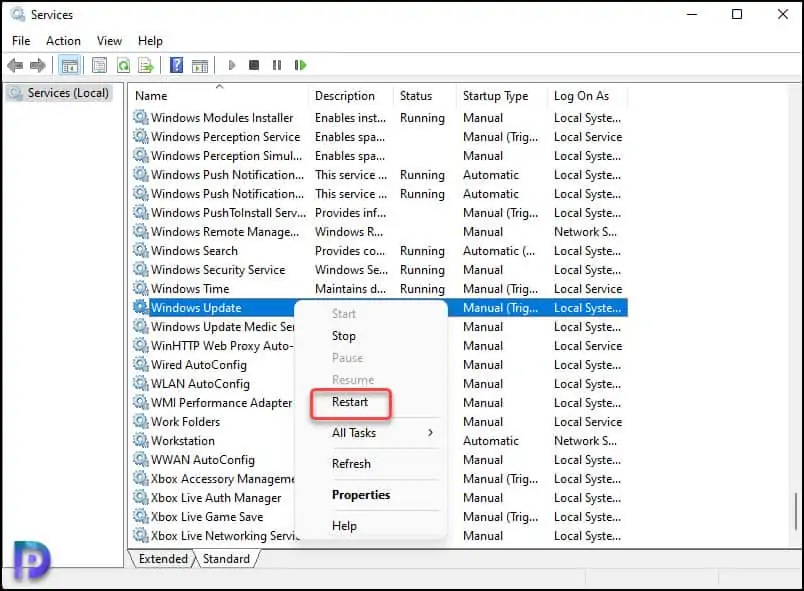Click the Forward arrow toolbar icon
804x591 pixels.
click(38, 65)
